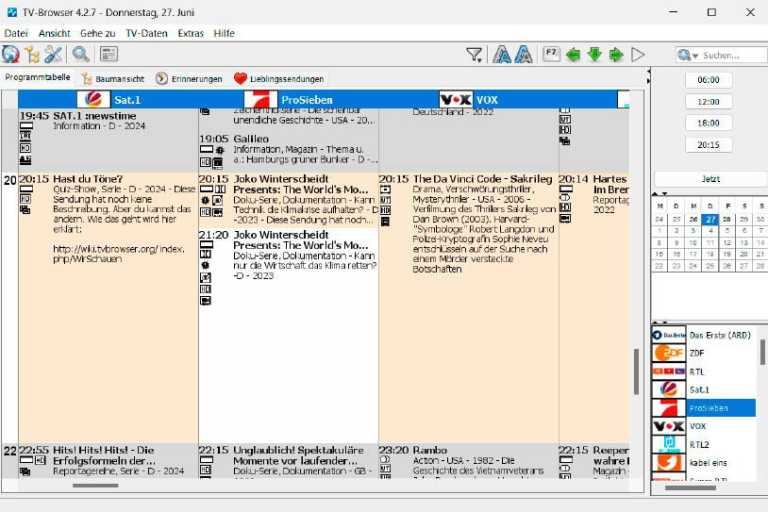The image size is (768, 512).
Task: Open the Datei menu
Action: pos(16,33)
